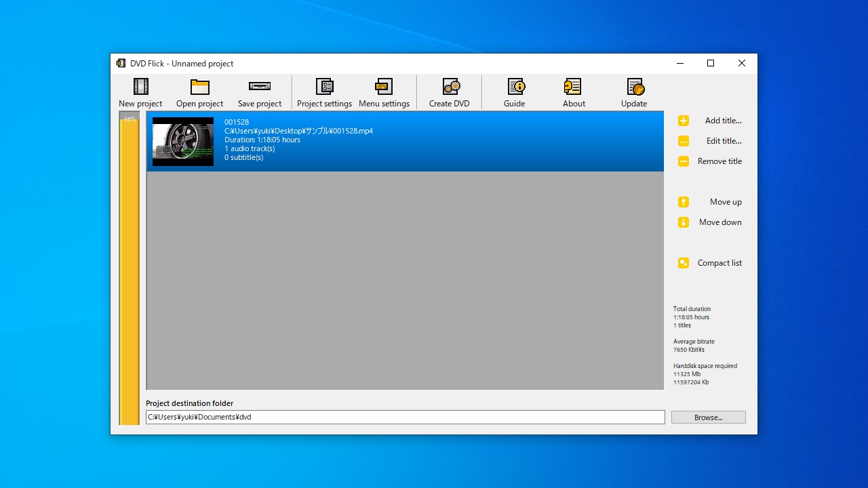The image size is (868, 488).
Task: Click the Compact list icon
Action: pyautogui.click(x=684, y=263)
